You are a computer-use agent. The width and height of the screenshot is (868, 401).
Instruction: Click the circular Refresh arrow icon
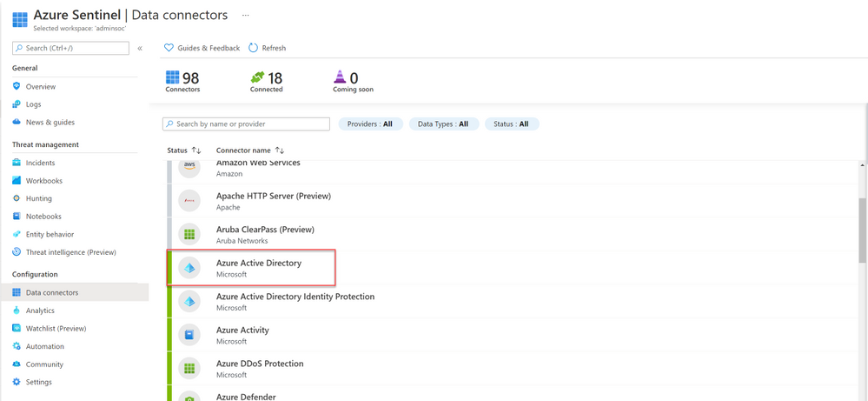(x=253, y=48)
